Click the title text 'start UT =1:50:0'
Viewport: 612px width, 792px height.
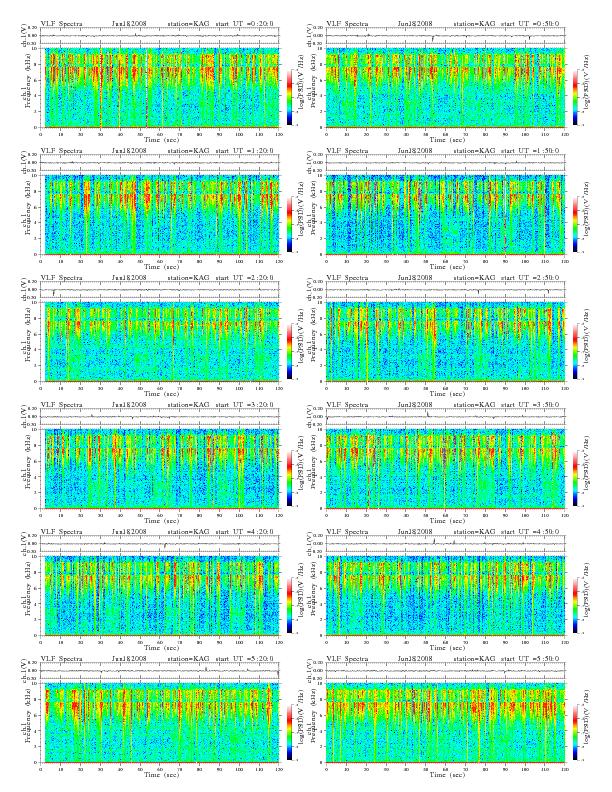pyautogui.click(x=530, y=151)
